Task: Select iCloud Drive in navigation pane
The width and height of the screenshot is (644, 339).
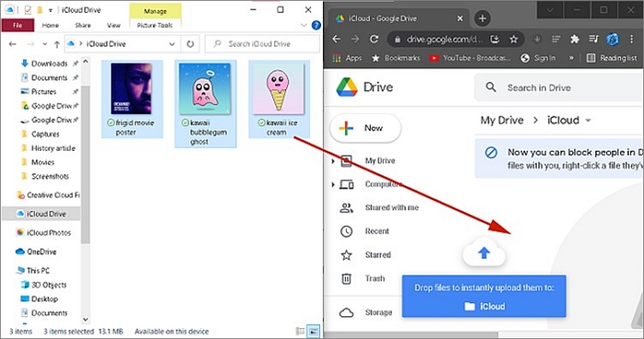Action: pos(41,213)
